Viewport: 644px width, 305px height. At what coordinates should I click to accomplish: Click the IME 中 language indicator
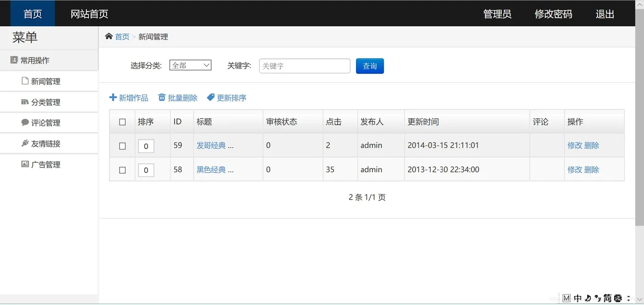coord(578,298)
